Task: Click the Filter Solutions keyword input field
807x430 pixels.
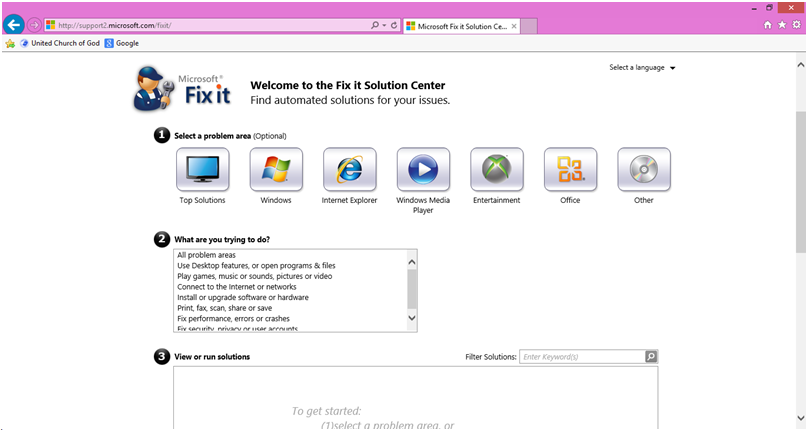Action: pyautogui.click(x=582, y=356)
